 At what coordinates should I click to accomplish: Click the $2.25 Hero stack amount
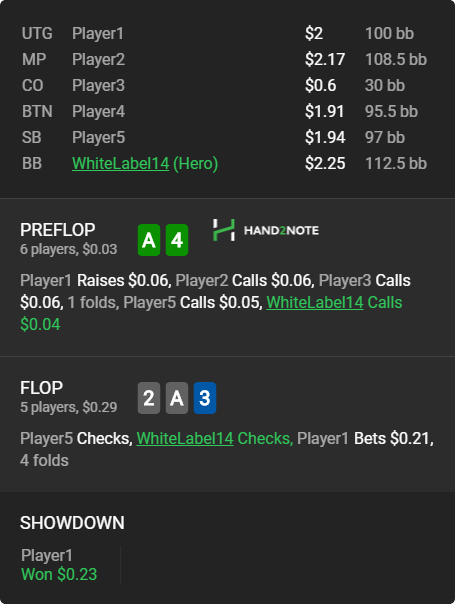tap(325, 163)
